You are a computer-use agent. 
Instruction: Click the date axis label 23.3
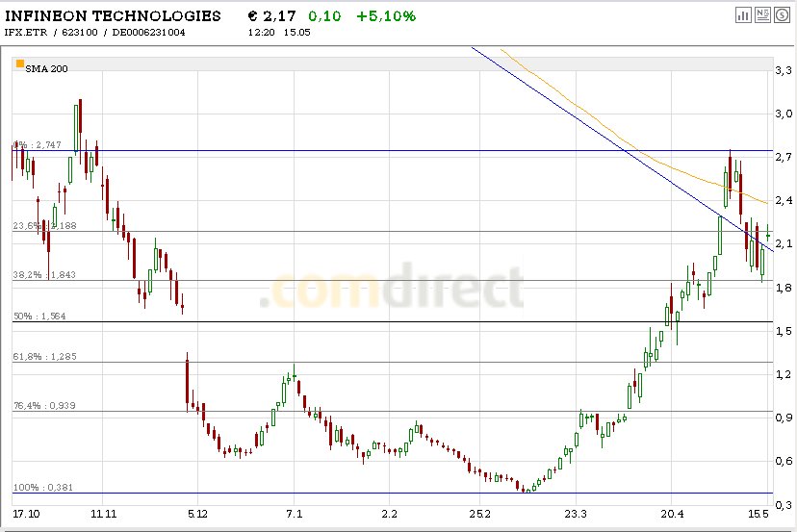(576, 514)
